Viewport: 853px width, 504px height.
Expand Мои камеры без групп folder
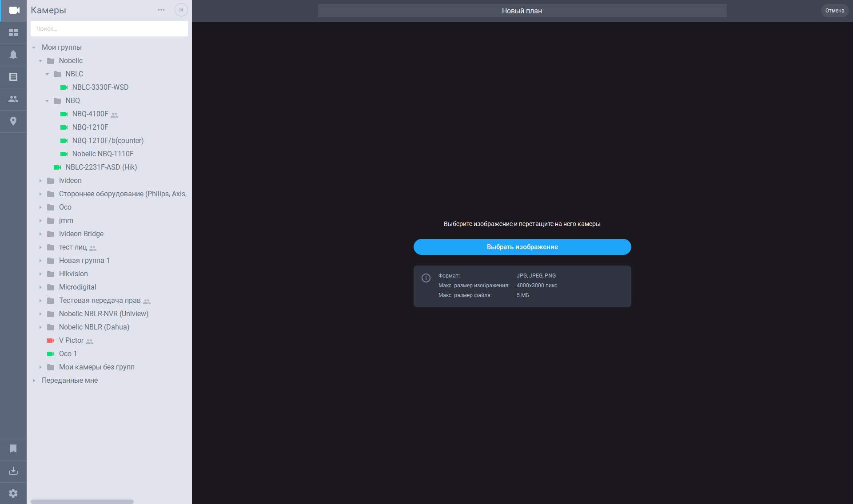[x=40, y=367]
